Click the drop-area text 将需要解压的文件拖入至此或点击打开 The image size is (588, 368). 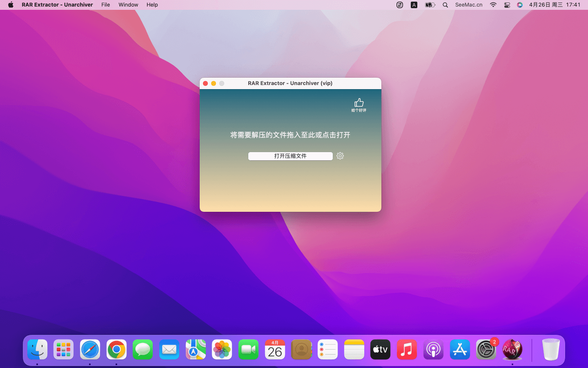click(x=290, y=135)
